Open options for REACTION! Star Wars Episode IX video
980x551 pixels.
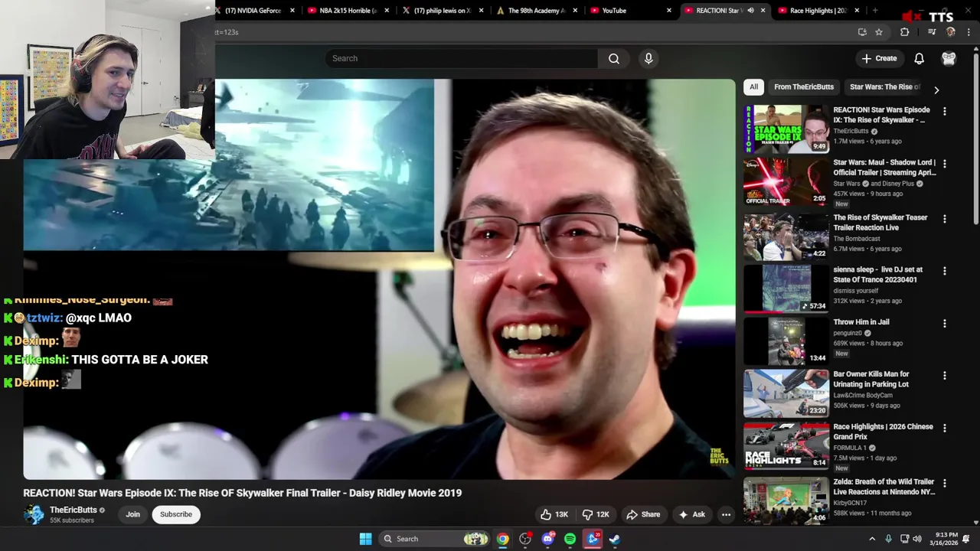[x=944, y=111]
